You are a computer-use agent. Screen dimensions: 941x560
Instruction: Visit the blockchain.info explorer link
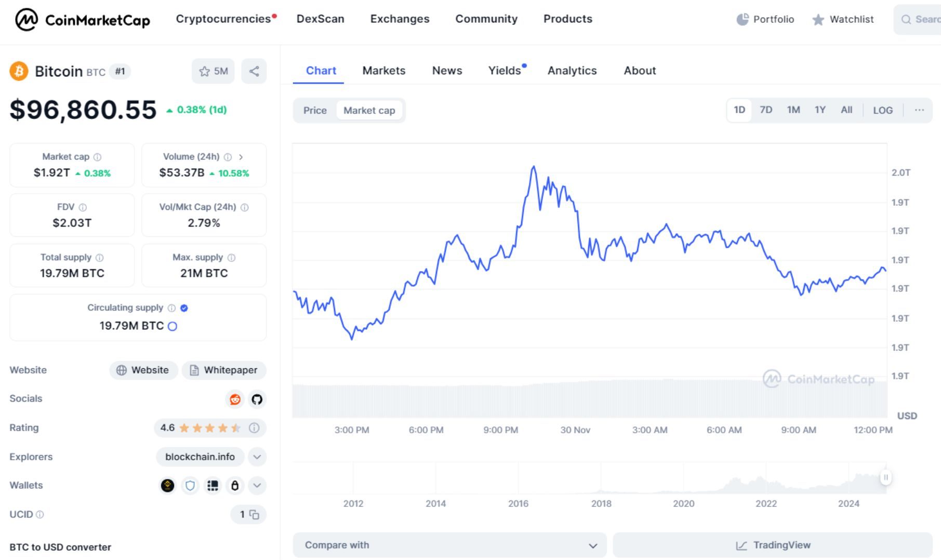pyautogui.click(x=200, y=457)
